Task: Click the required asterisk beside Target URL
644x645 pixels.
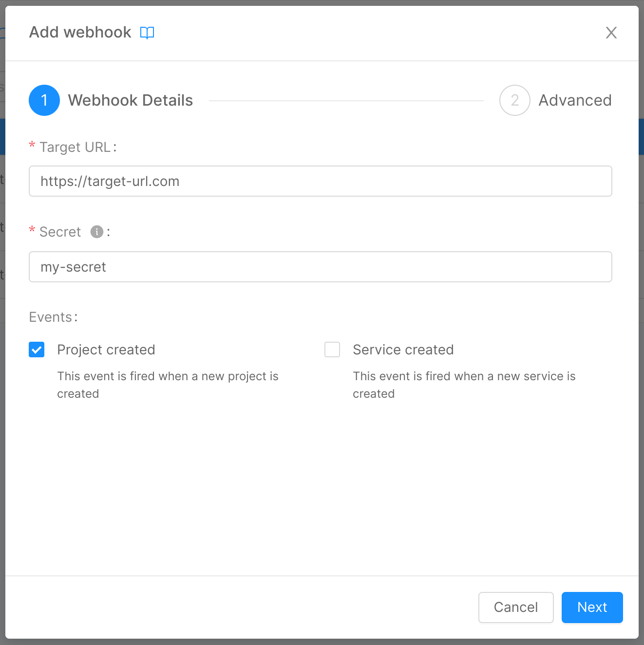Action: click(32, 145)
